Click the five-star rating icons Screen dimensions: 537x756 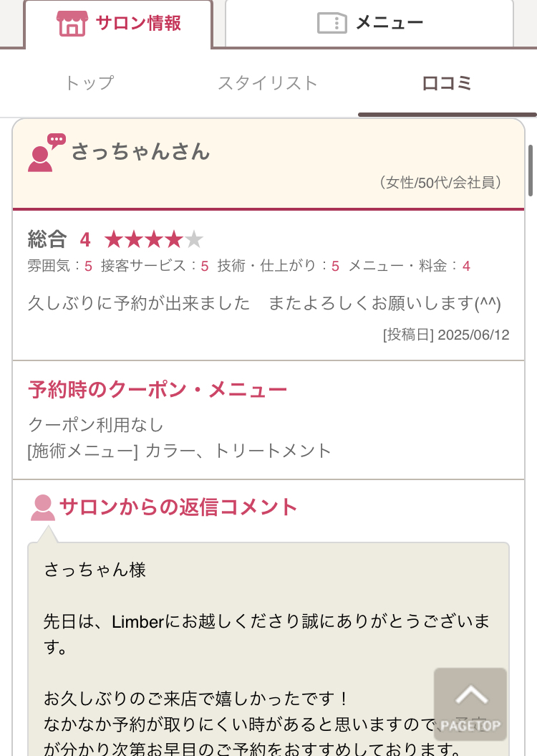(154, 239)
